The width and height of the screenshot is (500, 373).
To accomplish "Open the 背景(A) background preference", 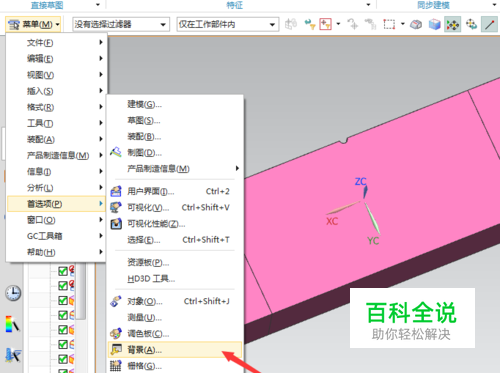I will click(175, 349).
